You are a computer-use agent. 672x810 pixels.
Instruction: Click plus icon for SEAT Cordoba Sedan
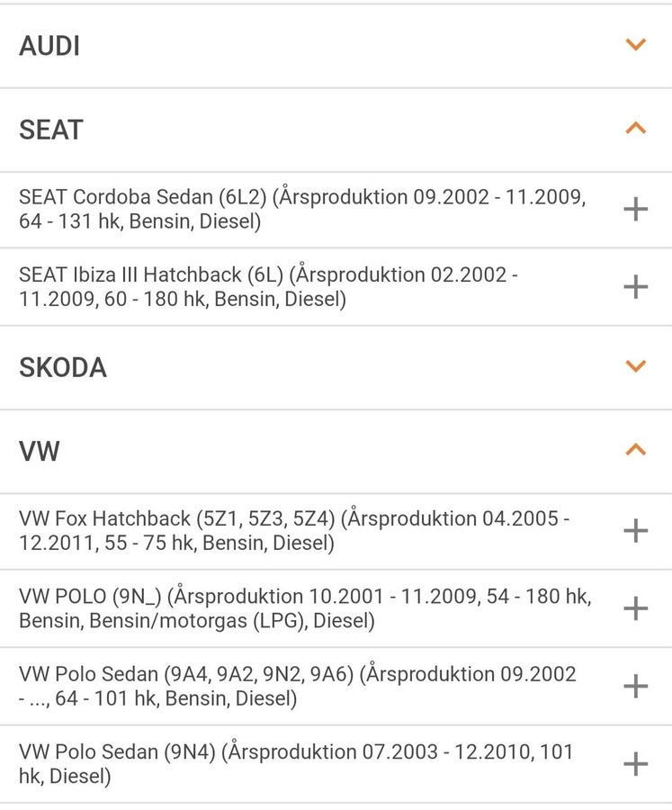pos(635,209)
